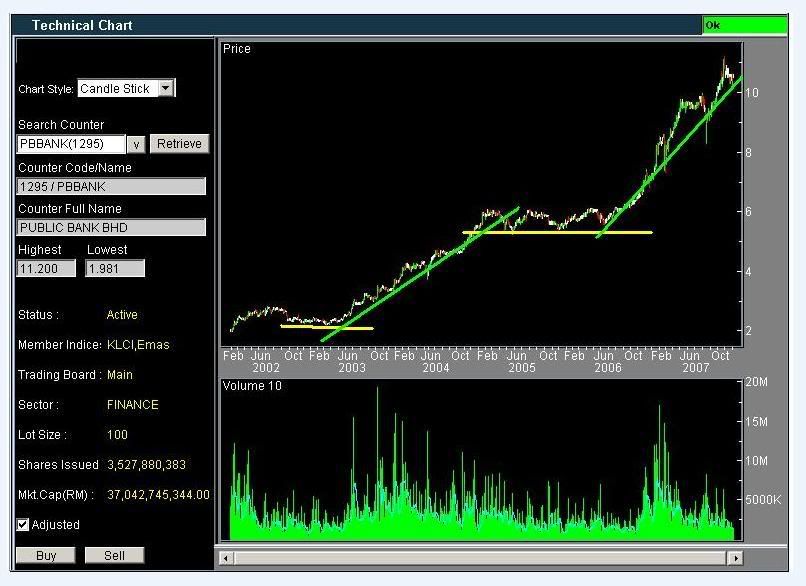Click the 2005 year label on time axis
The height and width of the screenshot is (586, 806).
tap(521, 368)
